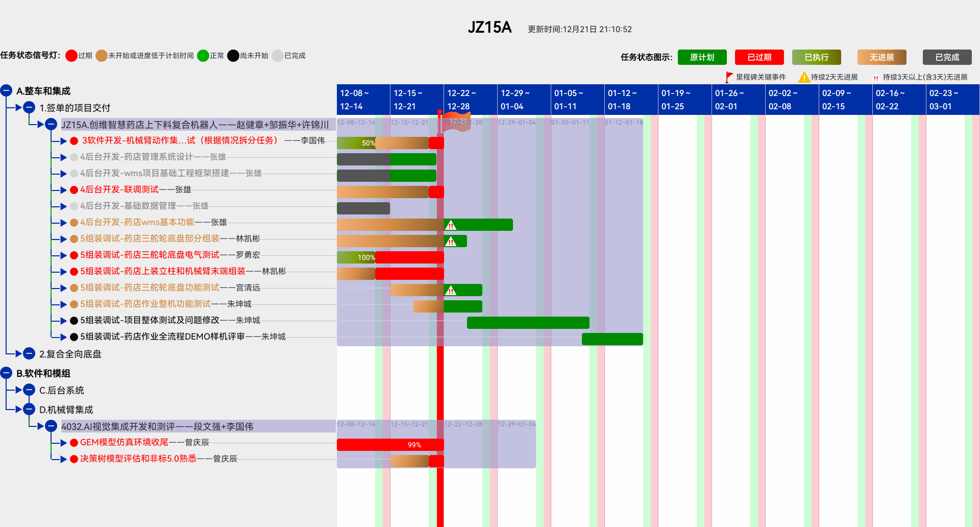This screenshot has height=527, width=980.
Task: Collapse the D.机械臂集成 node
Action: [29, 410]
